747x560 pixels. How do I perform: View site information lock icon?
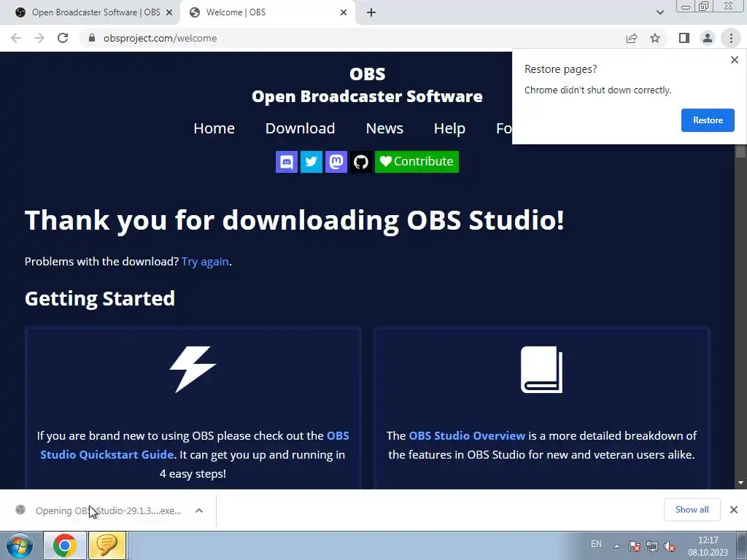pos(92,38)
